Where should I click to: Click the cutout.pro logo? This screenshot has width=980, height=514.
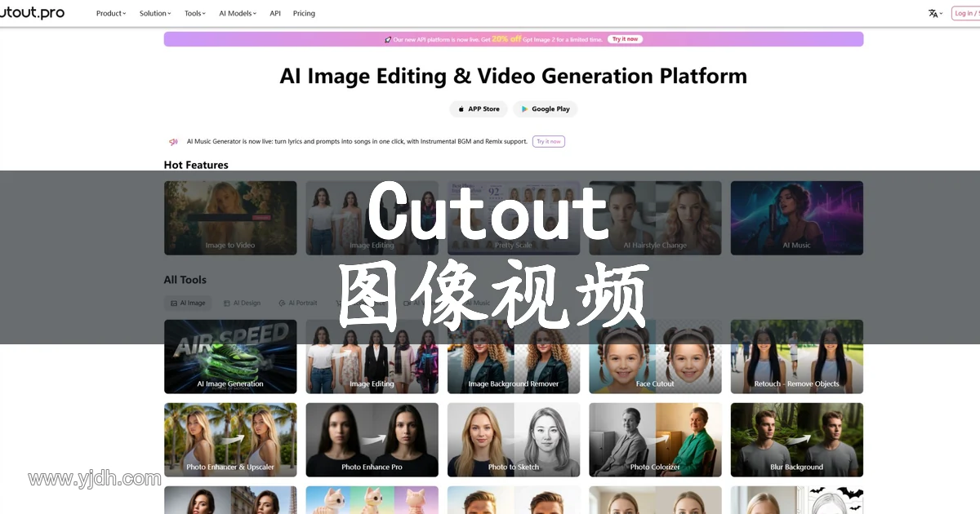pos(32,13)
